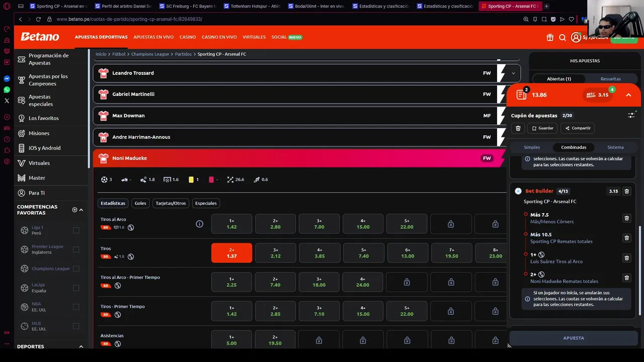Check the Premier League Inglaterra checkbox
Image resolution: width=644 pixels, height=362 pixels.
coord(76,249)
